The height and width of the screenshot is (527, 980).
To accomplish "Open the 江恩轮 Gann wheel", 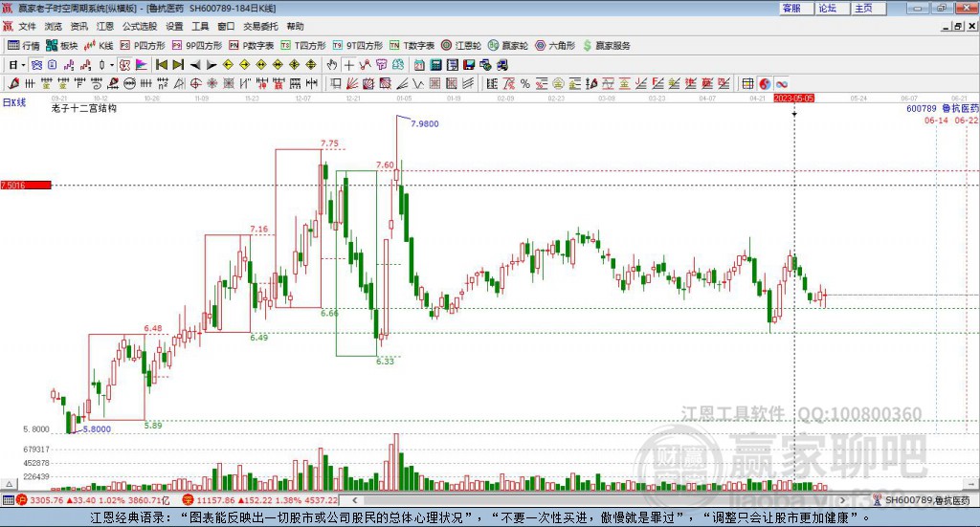I will click(x=461, y=46).
